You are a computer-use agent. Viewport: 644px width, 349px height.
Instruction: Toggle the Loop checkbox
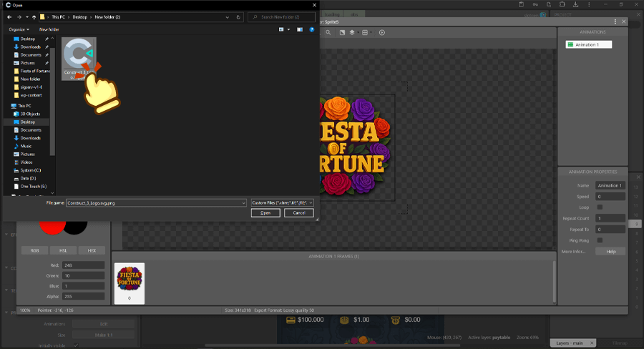(600, 207)
